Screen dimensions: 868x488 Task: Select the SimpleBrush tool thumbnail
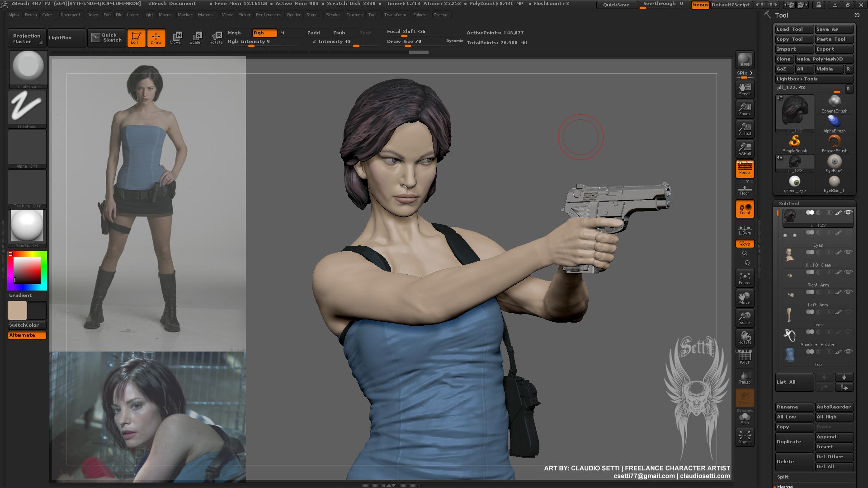pyautogui.click(x=794, y=144)
